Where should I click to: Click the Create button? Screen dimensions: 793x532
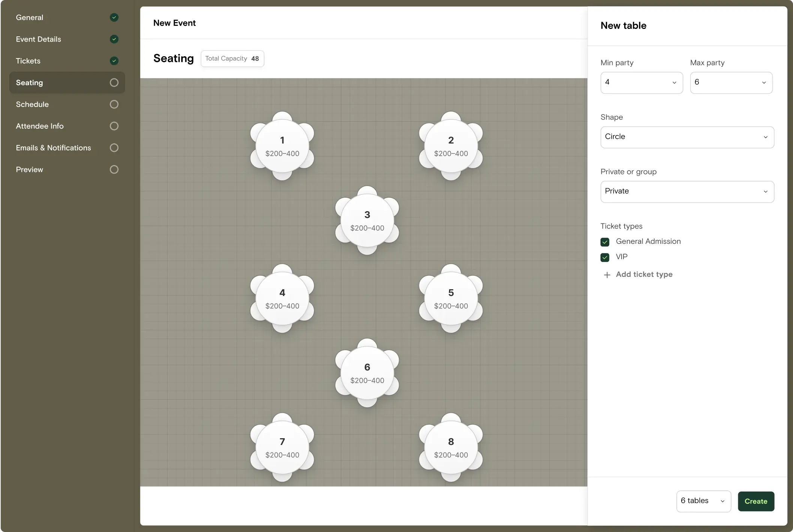click(x=755, y=501)
